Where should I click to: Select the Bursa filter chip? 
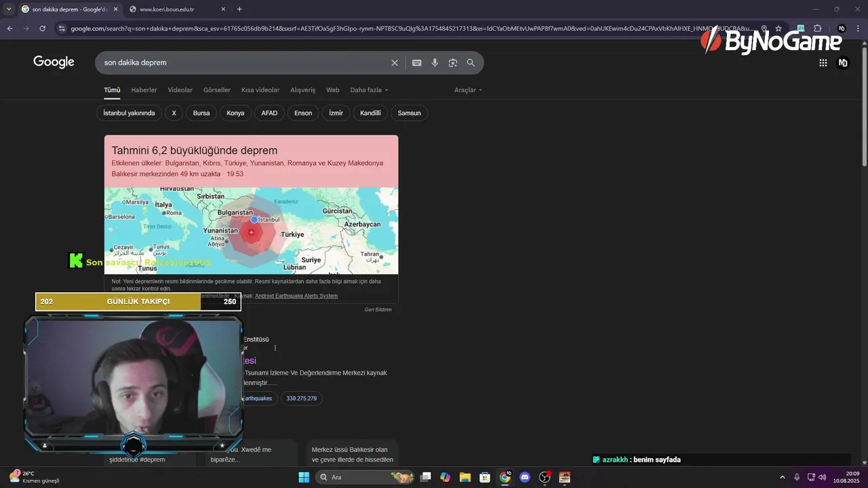pyautogui.click(x=201, y=113)
